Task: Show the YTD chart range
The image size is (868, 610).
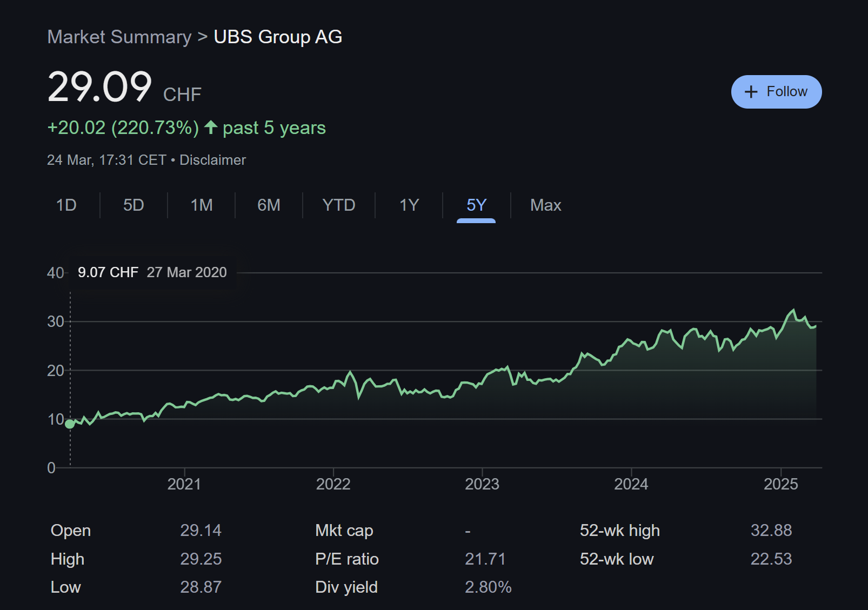Action: tap(339, 205)
